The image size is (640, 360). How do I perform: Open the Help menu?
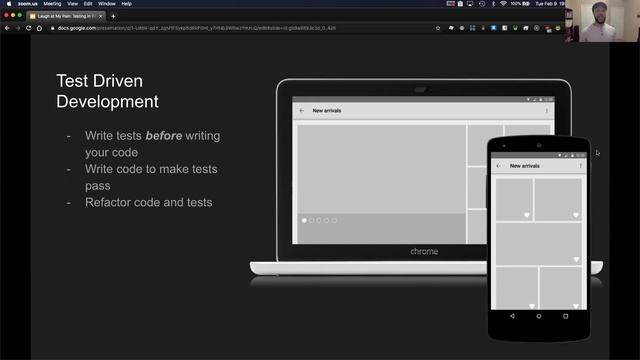tap(127, 4)
